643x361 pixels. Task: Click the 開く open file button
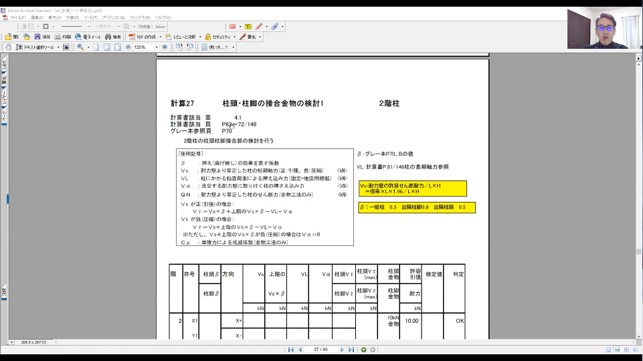coord(11,37)
